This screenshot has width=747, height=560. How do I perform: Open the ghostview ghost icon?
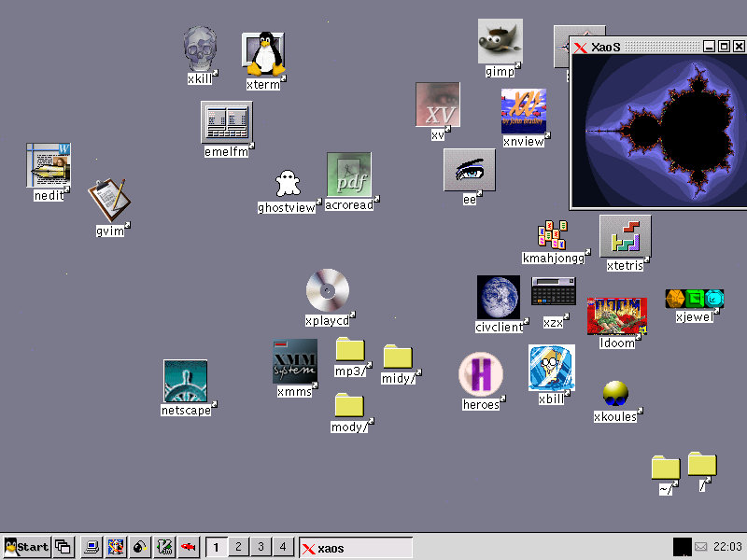click(288, 184)
